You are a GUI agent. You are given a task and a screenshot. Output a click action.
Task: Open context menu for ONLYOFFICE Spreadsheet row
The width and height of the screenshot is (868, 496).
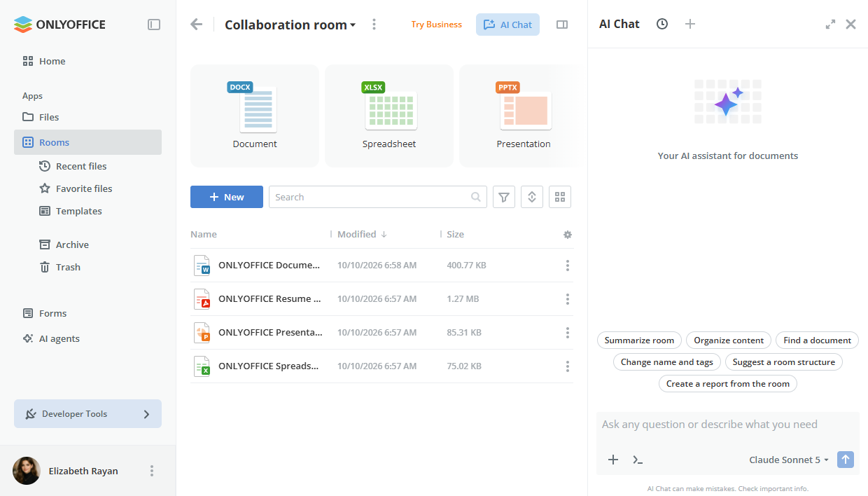click(568, 366)
